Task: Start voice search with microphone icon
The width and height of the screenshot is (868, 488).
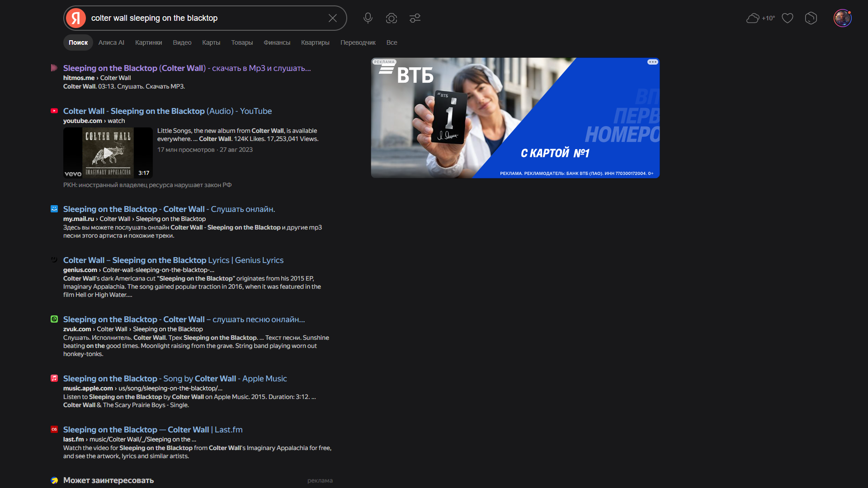Action: [368, 18]
